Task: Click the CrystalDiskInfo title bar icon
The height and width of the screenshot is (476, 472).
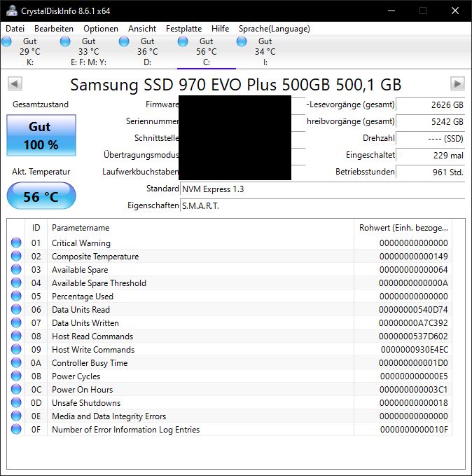Action: coord(12,11)
